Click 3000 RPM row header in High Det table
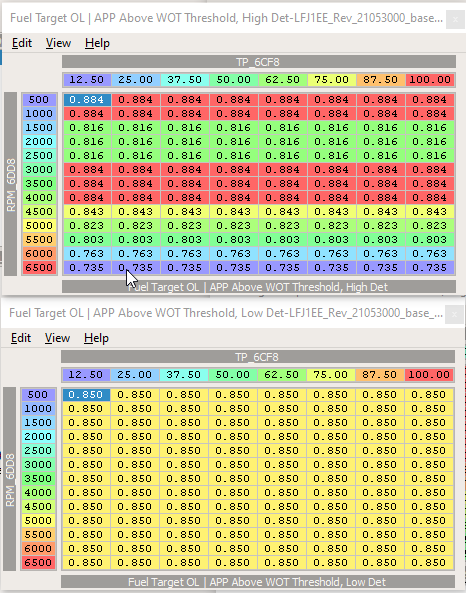The image size is (466, 593). coord(39,169)
